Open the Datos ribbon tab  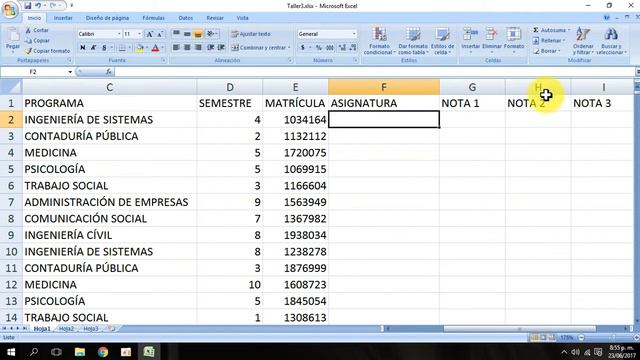[x=186, y=18]
